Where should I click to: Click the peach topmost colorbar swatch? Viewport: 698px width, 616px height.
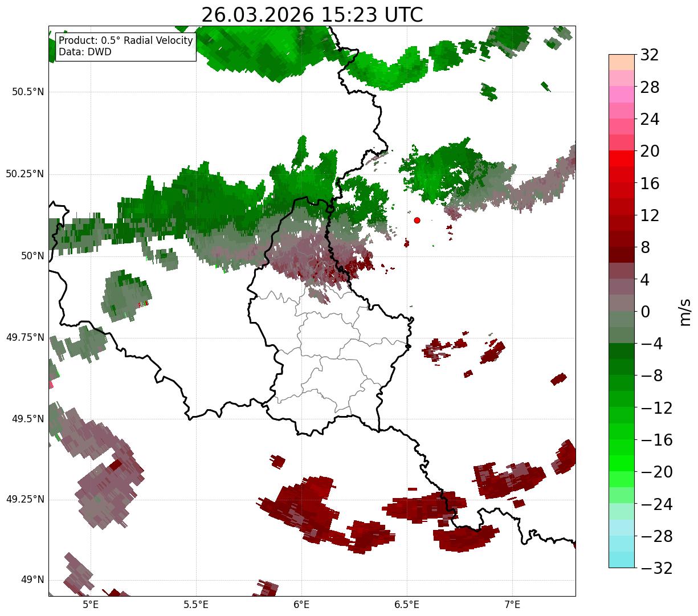pyautogui.click(x=622, y=62)
